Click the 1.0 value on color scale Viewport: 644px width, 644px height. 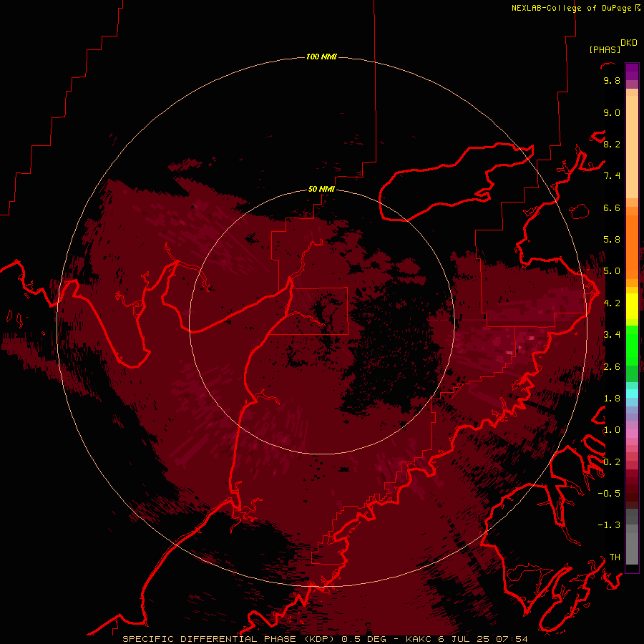[x=612, y=430]
